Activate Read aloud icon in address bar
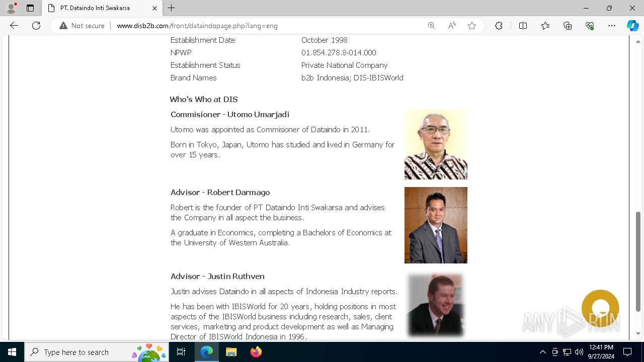 click(452, 26)
